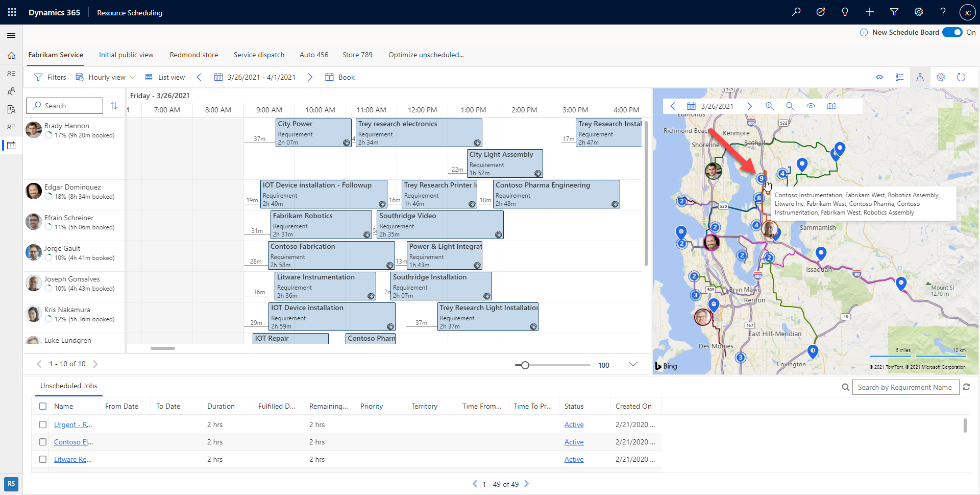Open the Contoso El... job record link
980x495 pixels.
click(73, 442)
